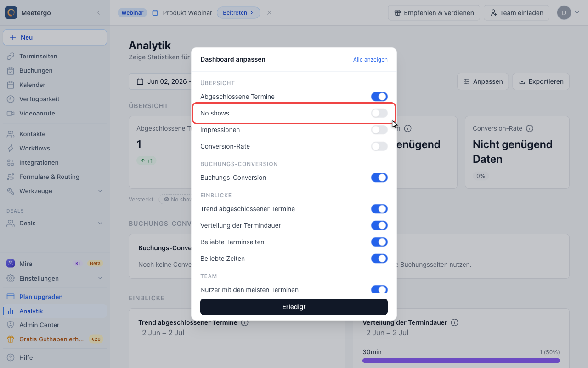Disable the Abgeschlossene Termine toggle
The height and width of the screenshot is (368, 588).
tap(379, 97)
